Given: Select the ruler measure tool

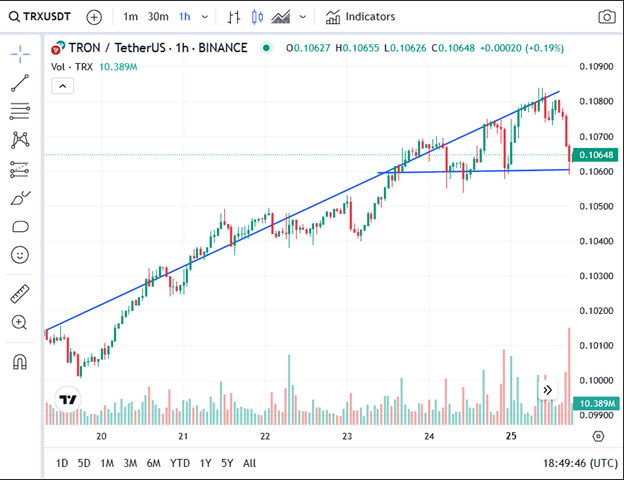Looking at the screenshot, I should [20, 294].
